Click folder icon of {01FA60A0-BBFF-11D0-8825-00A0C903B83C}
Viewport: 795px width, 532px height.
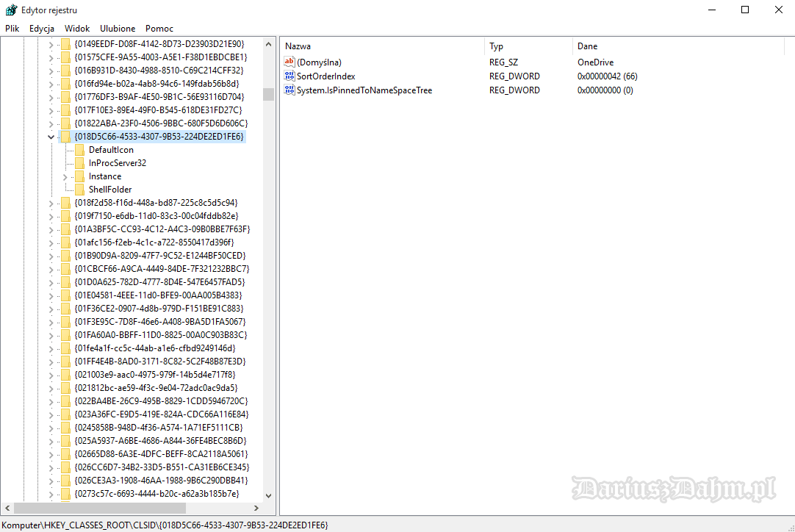65,335
